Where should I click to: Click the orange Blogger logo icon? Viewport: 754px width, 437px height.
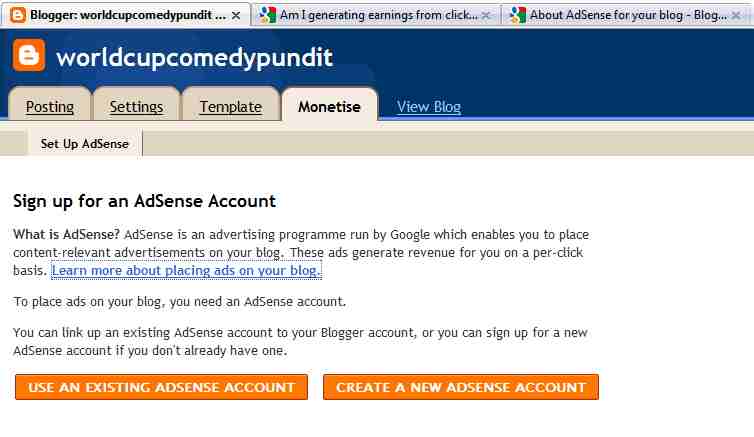pyautogui.click(x=29, y=55)
